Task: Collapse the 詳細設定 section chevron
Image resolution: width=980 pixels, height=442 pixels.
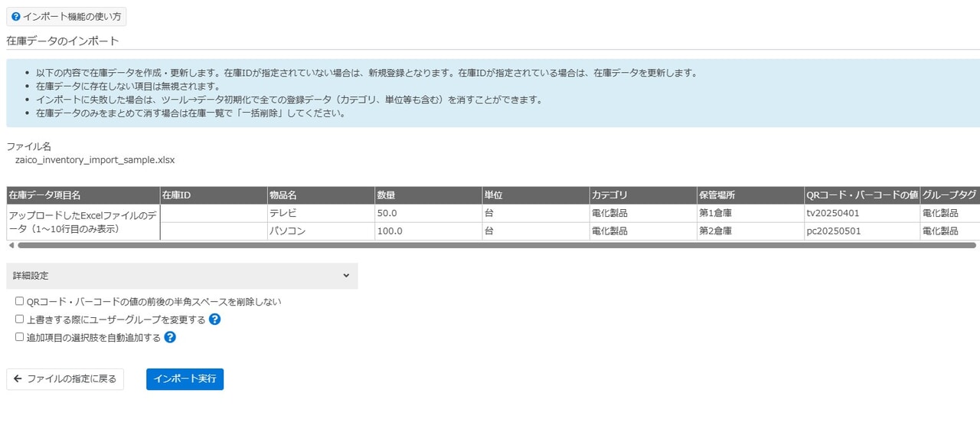Action: coord(346,276)
